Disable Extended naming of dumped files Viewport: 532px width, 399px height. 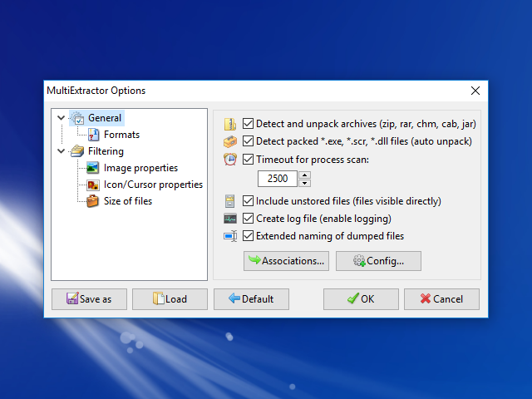coord(248,236)
